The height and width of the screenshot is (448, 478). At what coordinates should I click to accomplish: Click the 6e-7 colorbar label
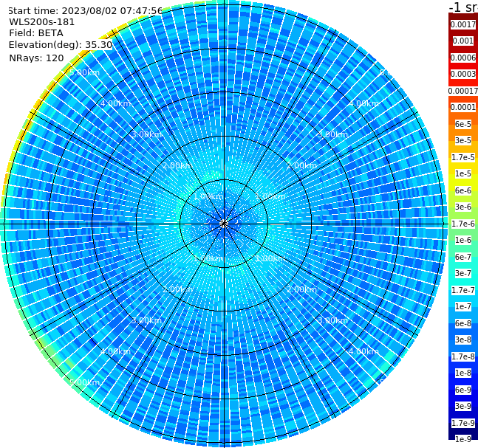463,257
